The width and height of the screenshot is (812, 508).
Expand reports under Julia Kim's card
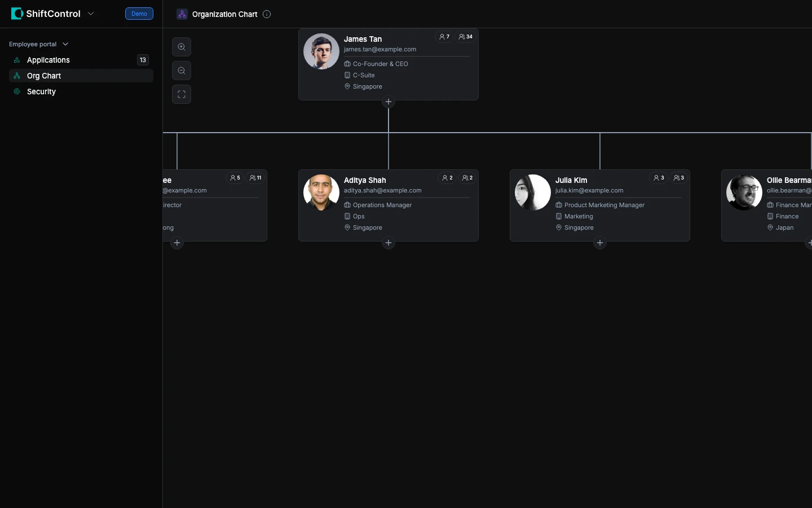pyautogui.click(x=600, y=243)
